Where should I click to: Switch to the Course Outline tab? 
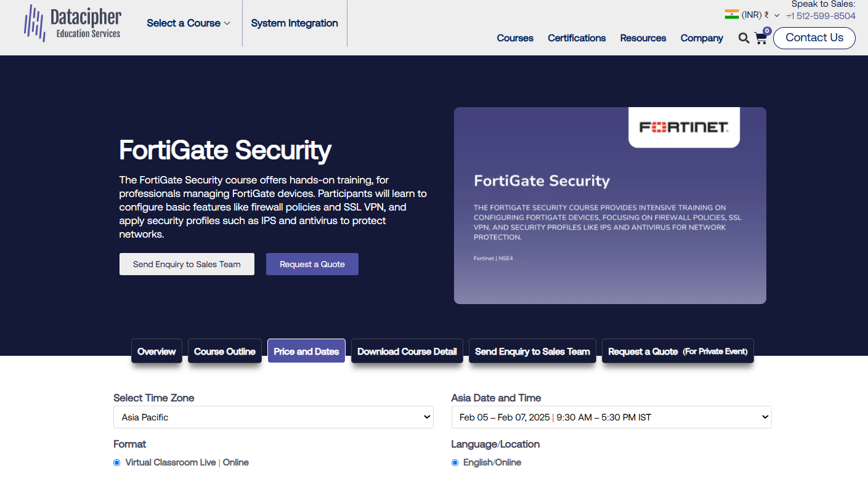pos(225,351)
